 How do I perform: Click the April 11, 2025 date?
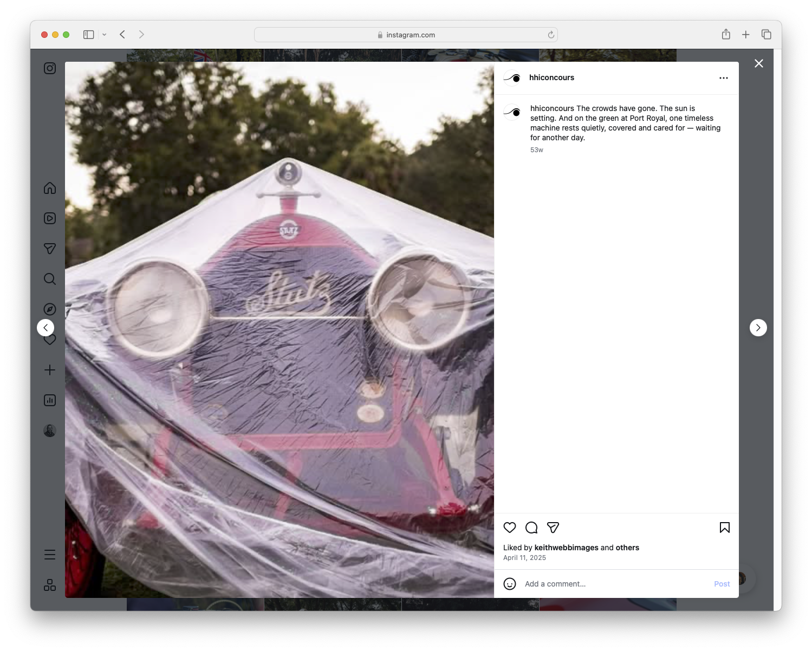[524, 558]
